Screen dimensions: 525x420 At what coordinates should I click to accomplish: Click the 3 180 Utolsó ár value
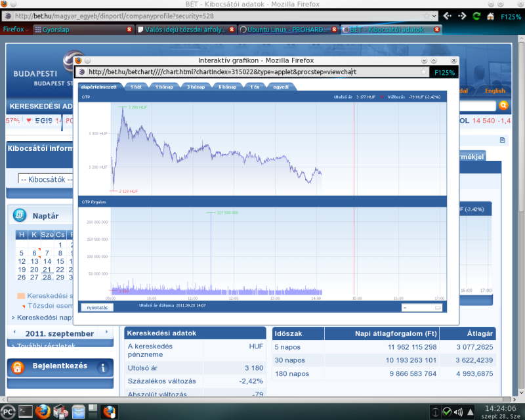[x=254, y=367]
